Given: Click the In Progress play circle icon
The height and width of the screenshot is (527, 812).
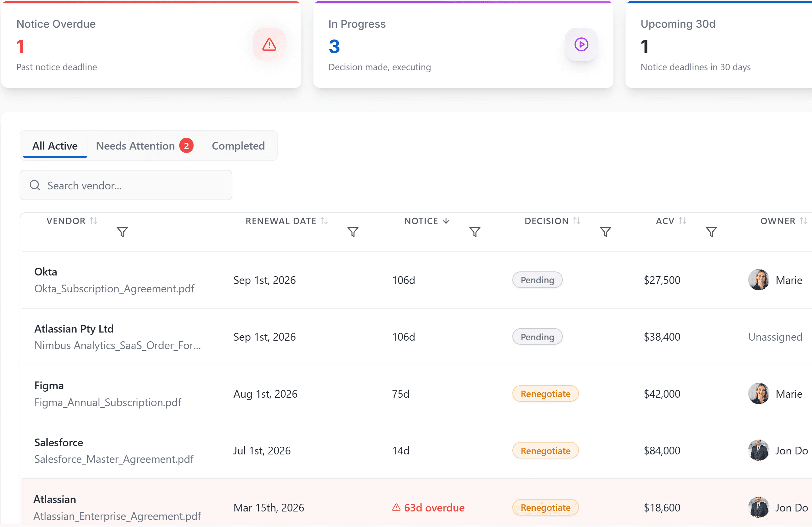Looking at the screenshot, I should 581,45.
